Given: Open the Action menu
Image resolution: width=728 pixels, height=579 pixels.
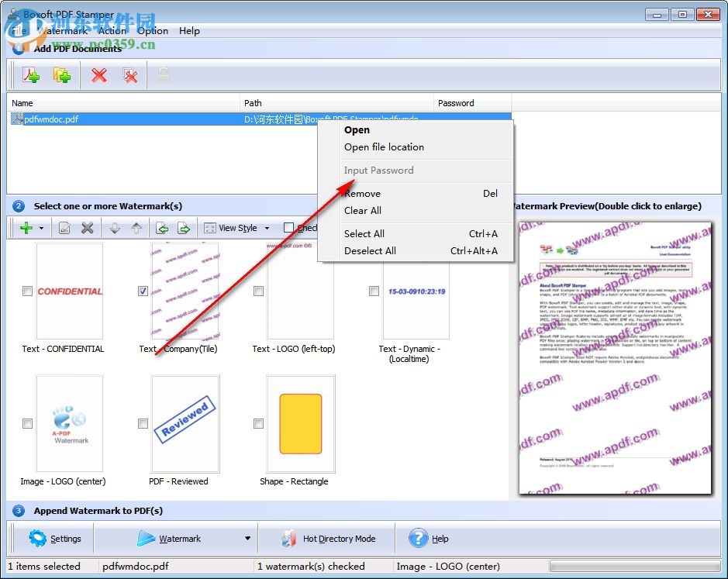Looking at the screenshot, I should [x=112, y=31].
